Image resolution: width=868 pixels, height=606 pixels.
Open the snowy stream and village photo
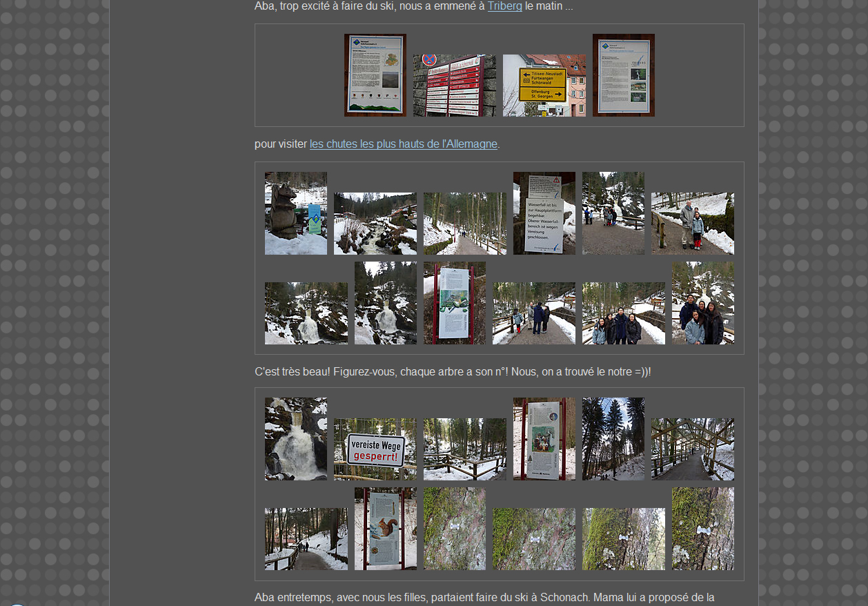click(375, 224)
